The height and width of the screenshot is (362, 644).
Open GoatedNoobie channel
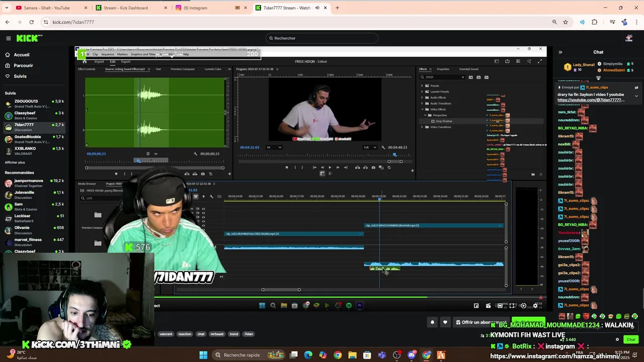[34, 139]
